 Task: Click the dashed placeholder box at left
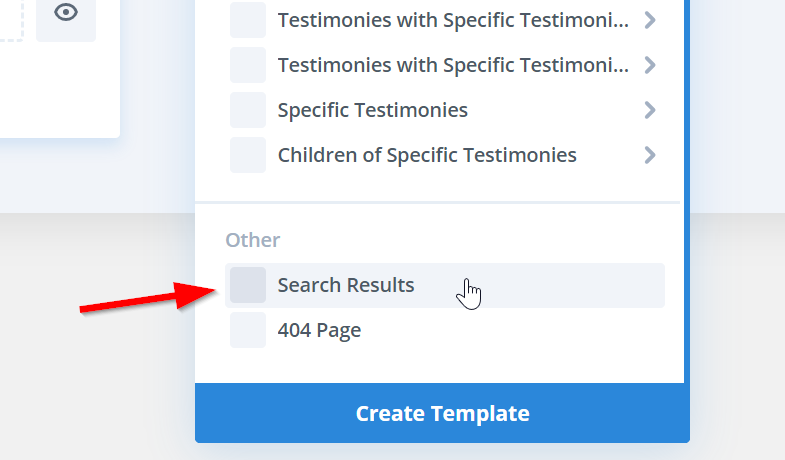click(10, 20)
